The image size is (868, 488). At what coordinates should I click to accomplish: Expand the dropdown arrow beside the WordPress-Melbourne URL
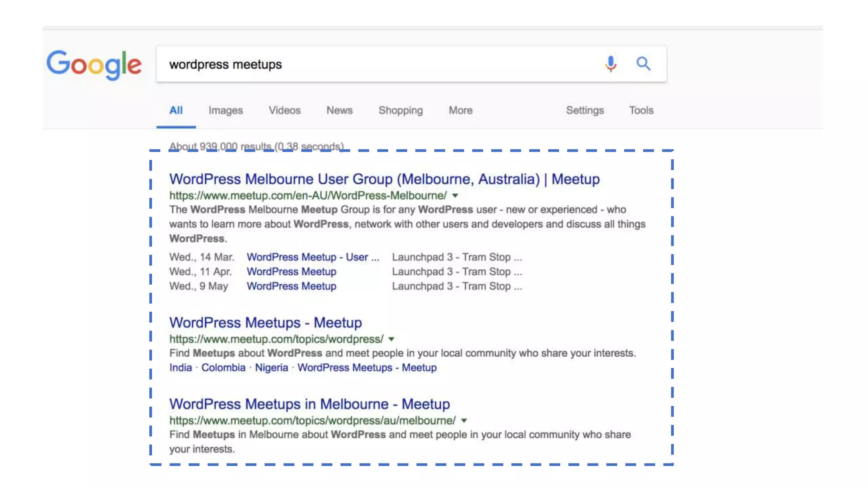tap(455, 196)
